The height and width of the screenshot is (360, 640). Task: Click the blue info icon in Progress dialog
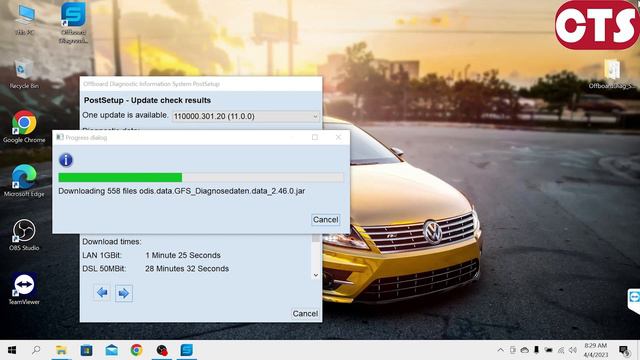[x=66, y=160]
